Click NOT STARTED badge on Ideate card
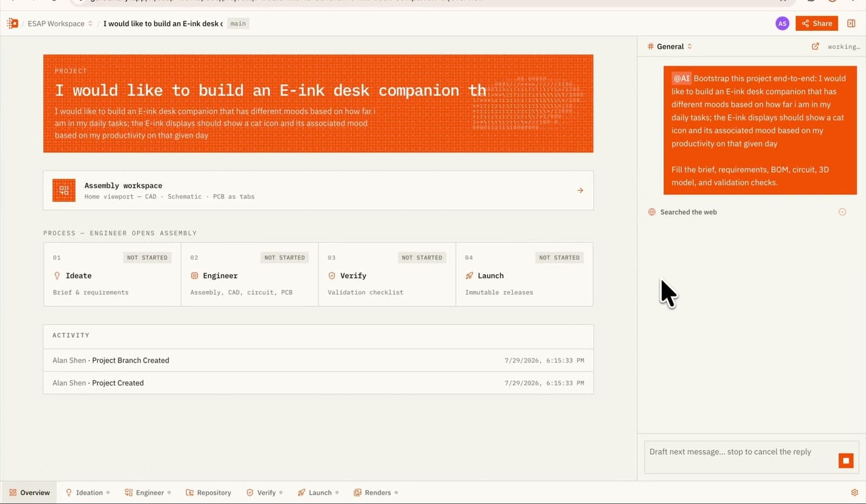Viewport: 866px width, 504px height. tap(147, 257)
